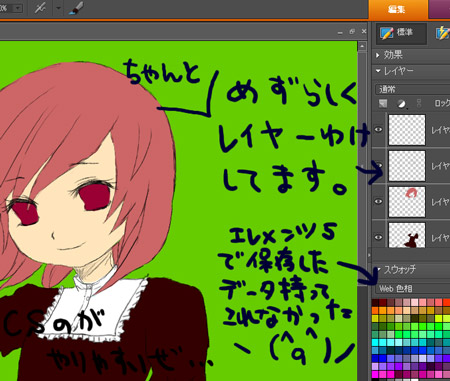
Task: Click the tablet options icon in the options bar
Action: point(41,8)
